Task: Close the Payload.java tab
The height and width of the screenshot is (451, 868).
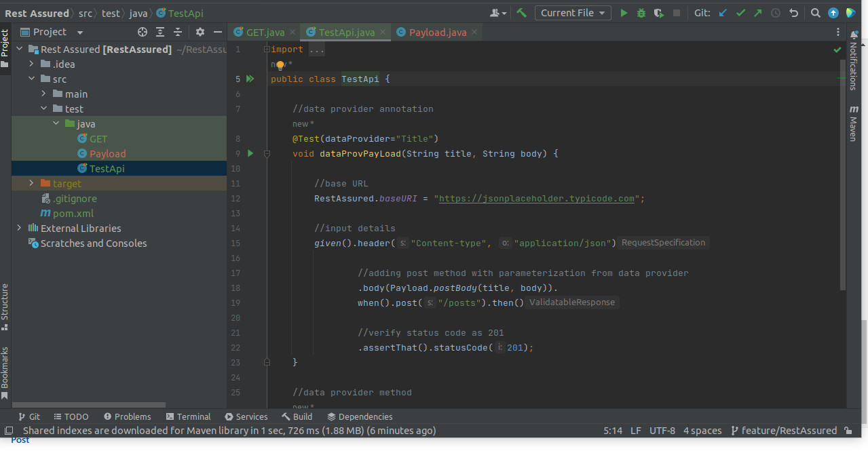Action: 474,32
